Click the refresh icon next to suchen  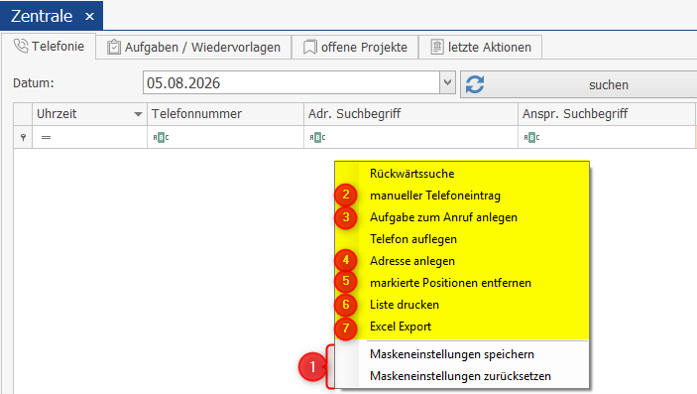(x=475, y=84)
